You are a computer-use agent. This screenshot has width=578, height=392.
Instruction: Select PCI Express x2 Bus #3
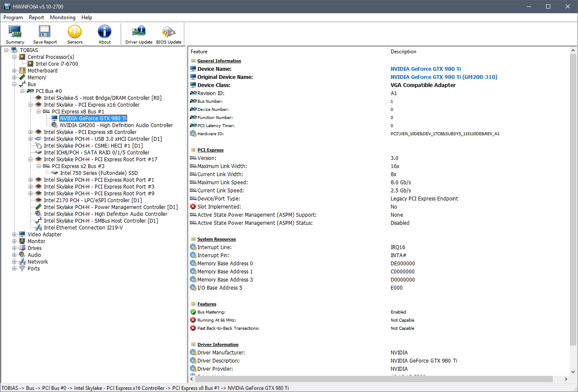(78, 166)
